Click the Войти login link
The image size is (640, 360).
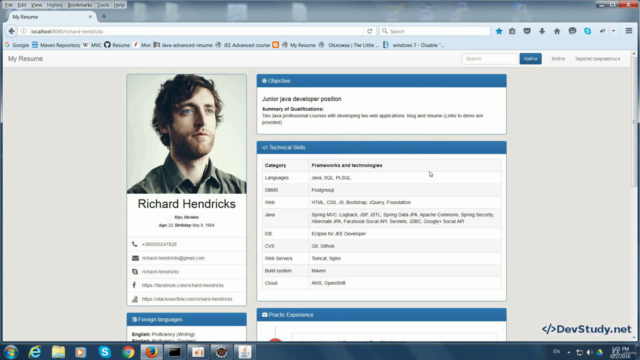tap(558, 59)
